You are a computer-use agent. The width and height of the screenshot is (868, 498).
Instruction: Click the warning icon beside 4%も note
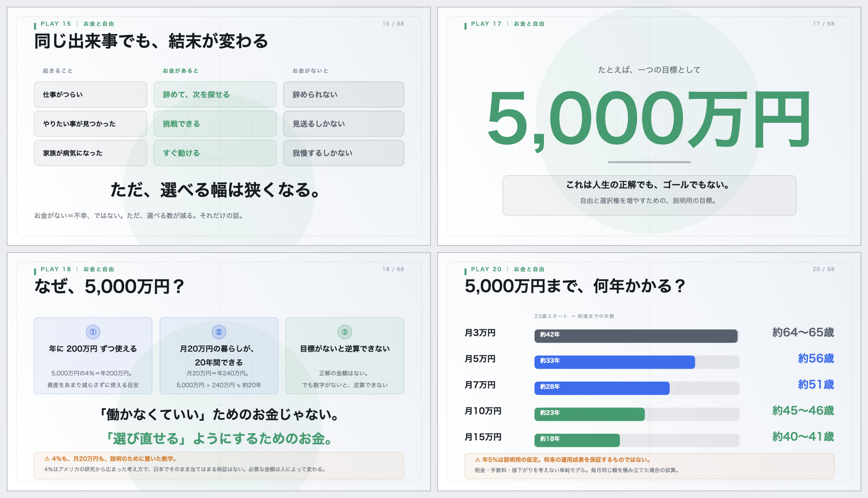[x=47, y=459]
